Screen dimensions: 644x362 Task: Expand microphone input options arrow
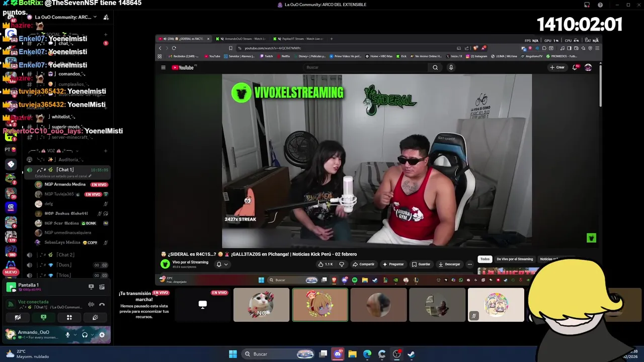pos(75,335)
